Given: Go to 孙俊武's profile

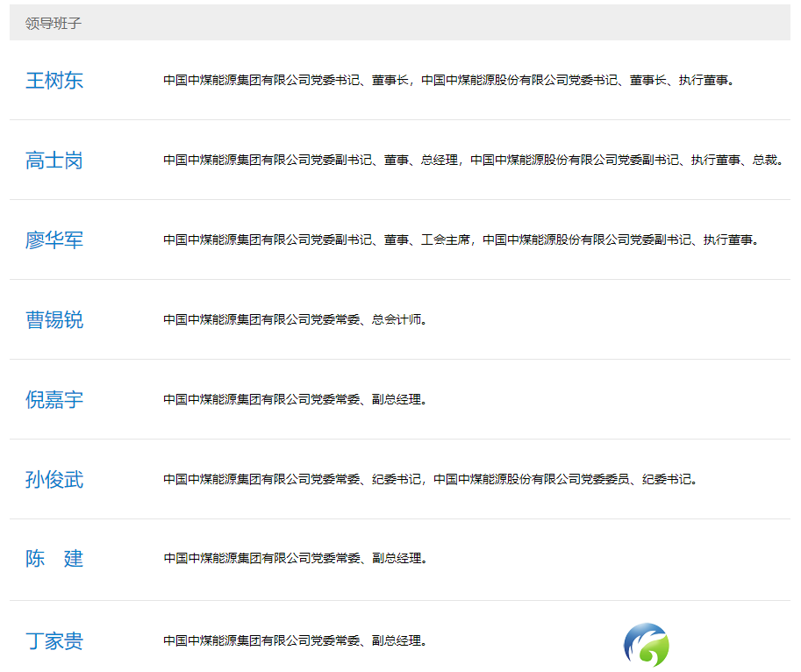Looking at the screenshot, I should click(x=54, y=480).
